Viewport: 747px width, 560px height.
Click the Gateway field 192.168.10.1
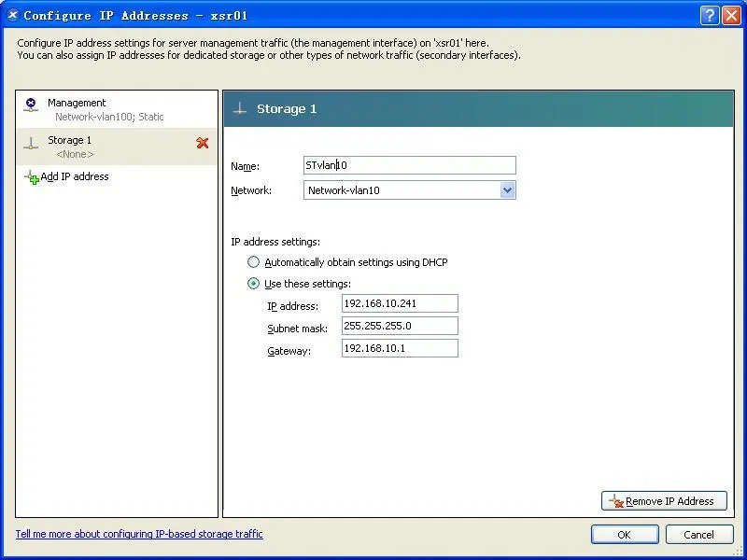click(x=400, y=348)
